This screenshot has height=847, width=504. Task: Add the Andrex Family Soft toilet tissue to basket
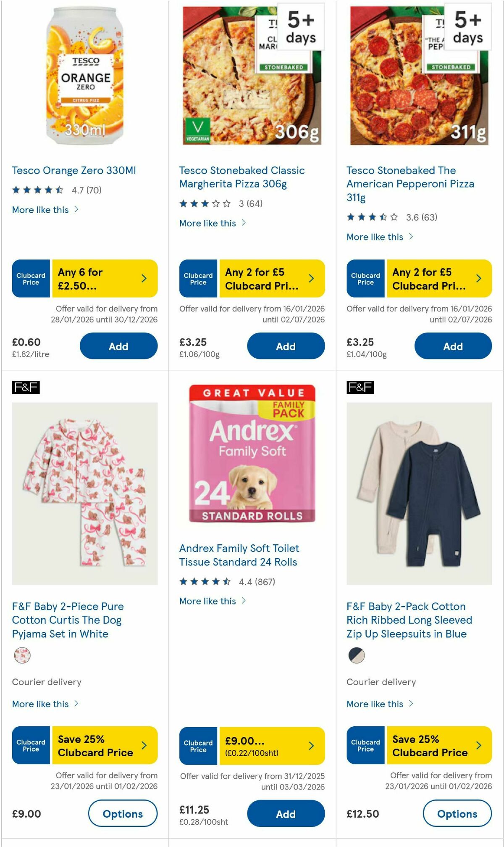[x=286, y=814]
